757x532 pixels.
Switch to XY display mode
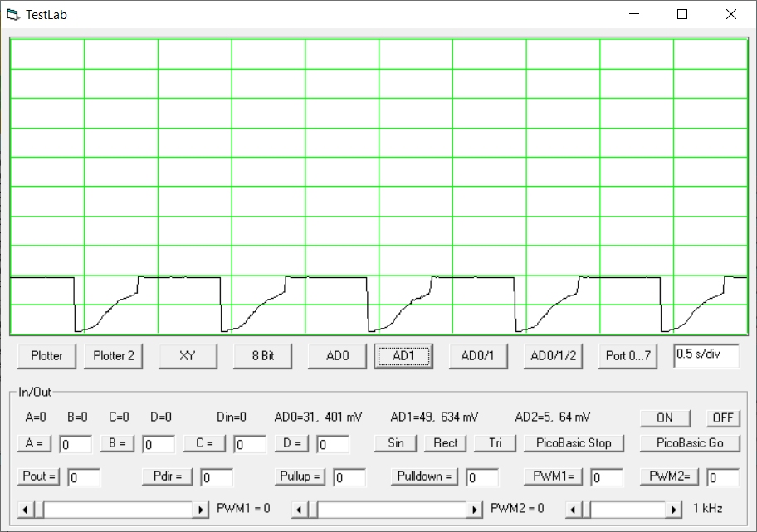[x=188, y=355]
